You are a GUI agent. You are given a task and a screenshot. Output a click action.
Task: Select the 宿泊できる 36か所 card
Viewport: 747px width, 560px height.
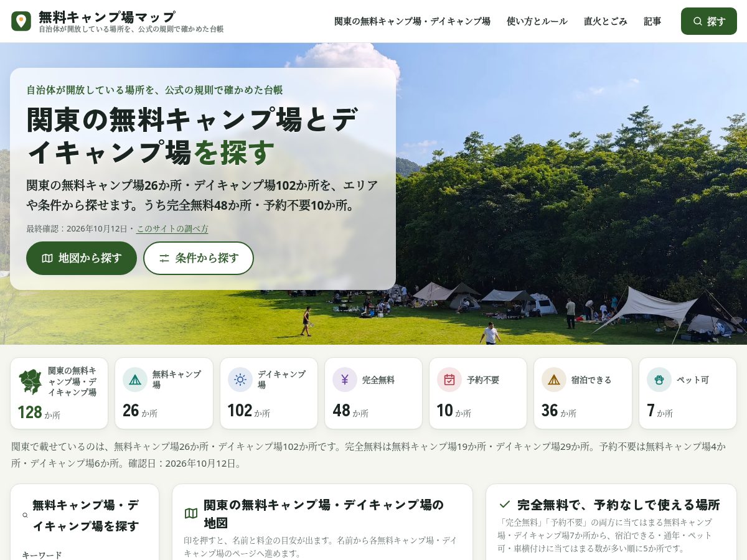(x=583, y=393)
